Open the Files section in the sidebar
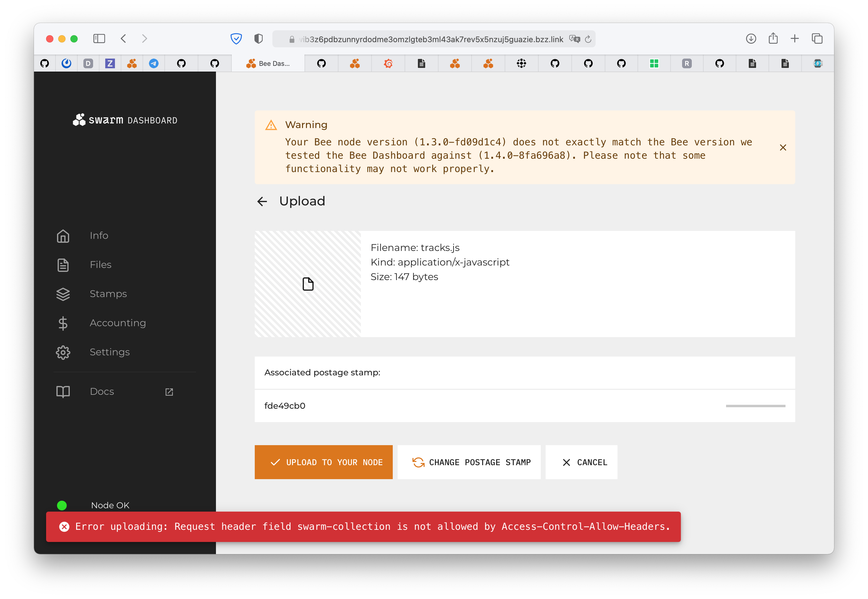Screen dimensions: 868x599 (100, 265)
